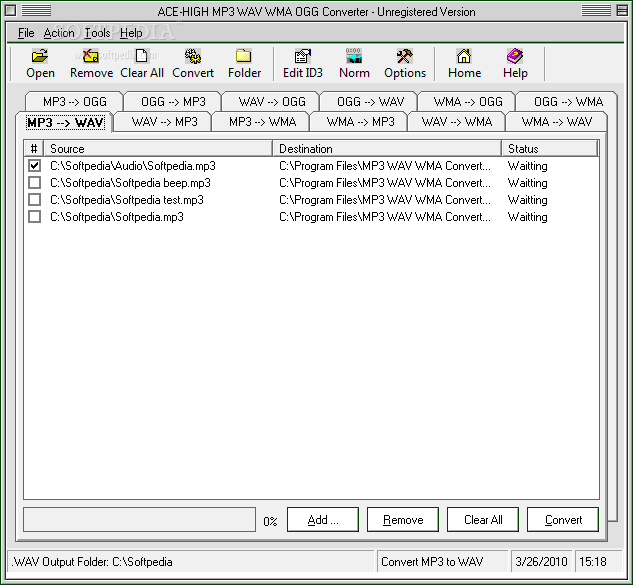633x585 pixels.
Task: Click the Convert gears toolbar icon
Action: click(x=193, y=63)
